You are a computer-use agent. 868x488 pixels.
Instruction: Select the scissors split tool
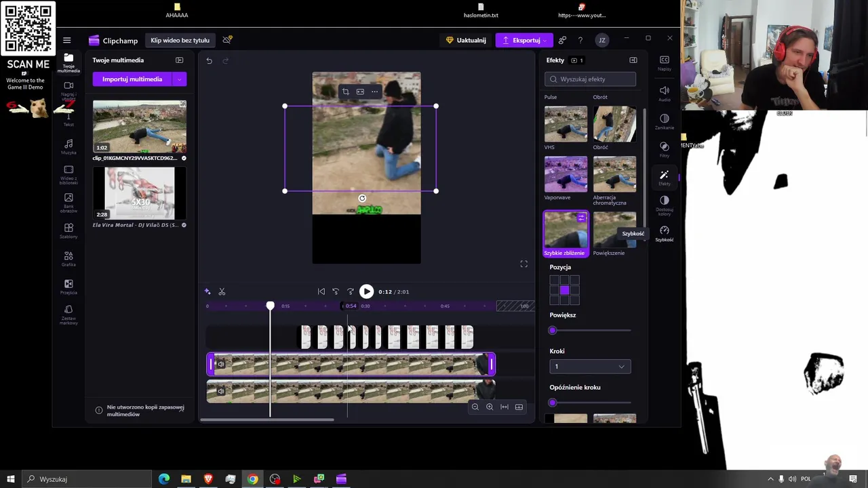point(222,291)
